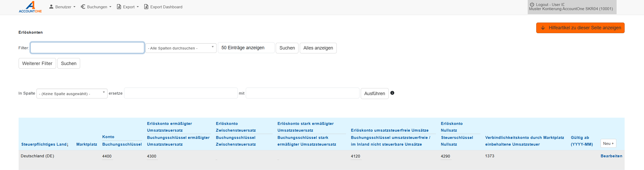The image size is (644, 170).
Task: Click Muster Kontierung AccountOne SKR04 text
Action: [571, 9]
